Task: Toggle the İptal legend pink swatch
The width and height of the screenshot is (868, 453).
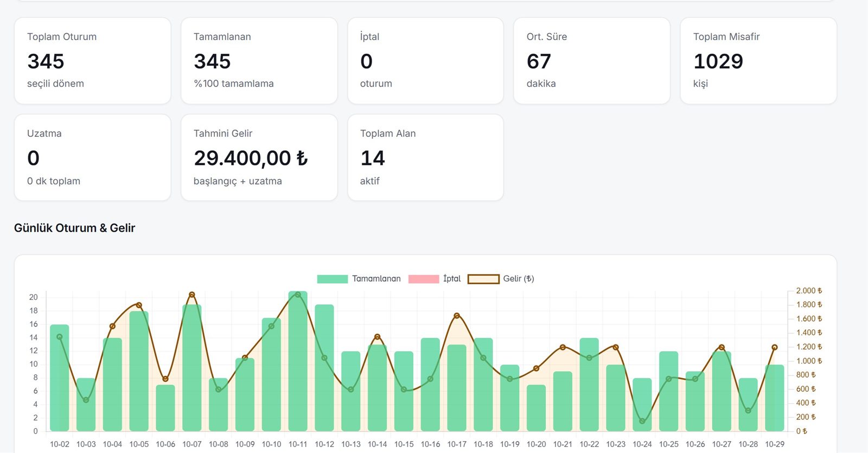Action: click(x=423, y=279)
